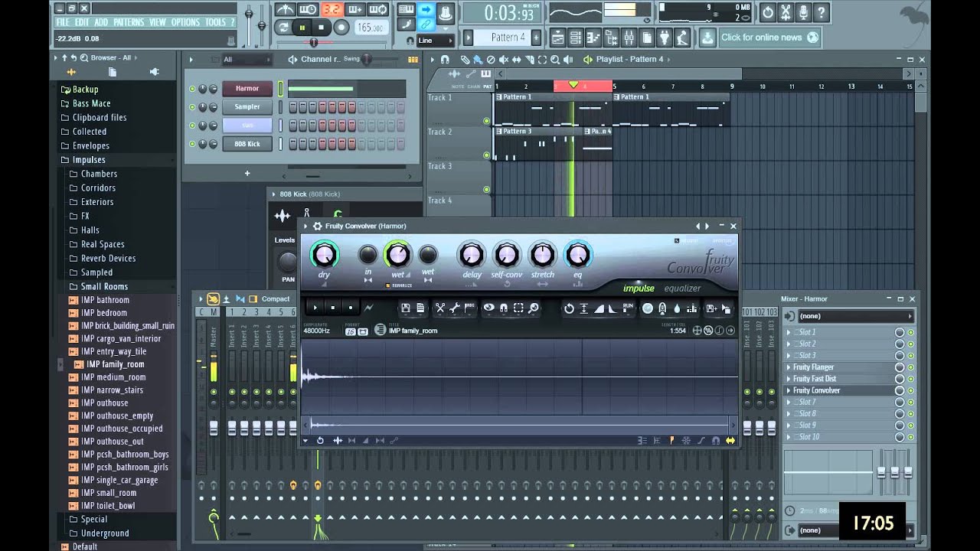Open the Playlist view icon
This screenshot has width=980, height=551.
tap(558, 37)
